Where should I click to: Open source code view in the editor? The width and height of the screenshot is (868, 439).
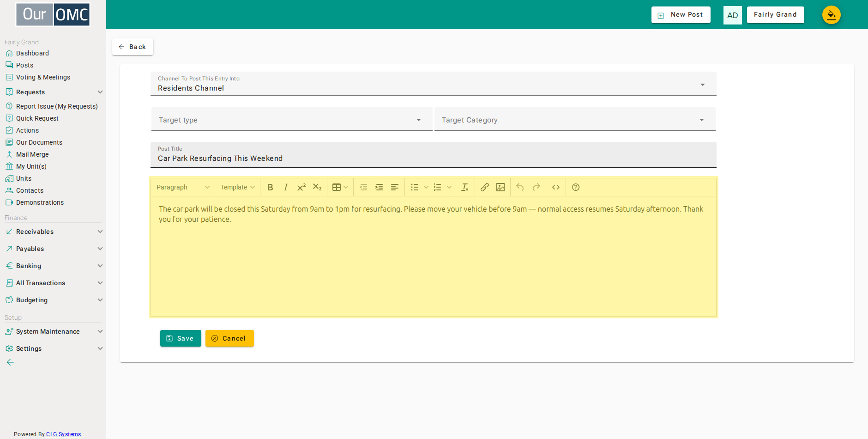556,187
